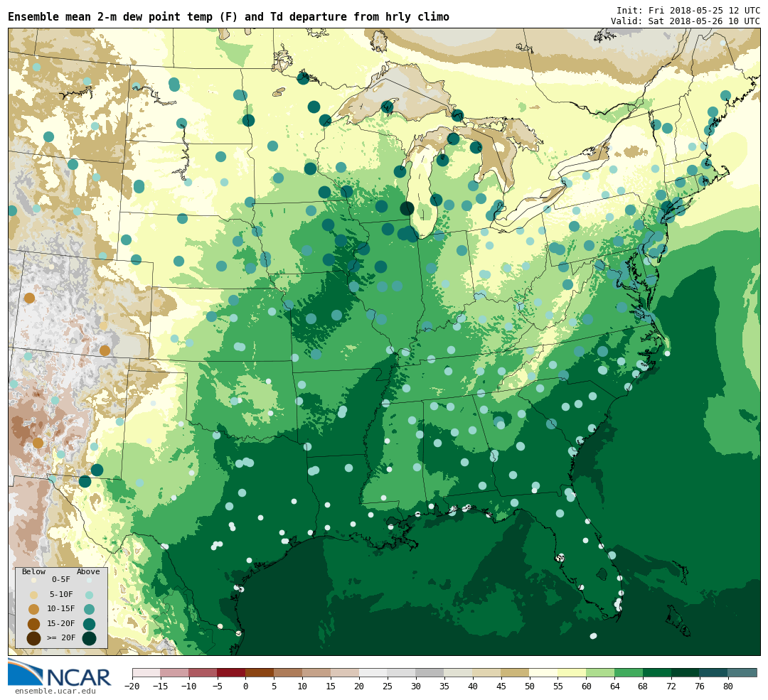The width and height of the screenshot is (768, 700).
Task: Click the "50" colorbar tick label
Action: [530, 686]
